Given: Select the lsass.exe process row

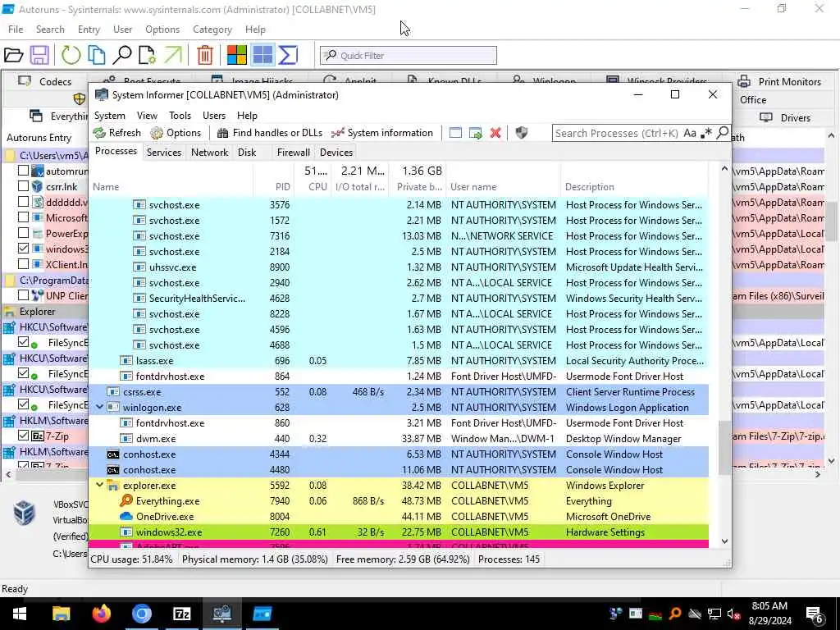Looking at the screenshot, I should [399, 361].
